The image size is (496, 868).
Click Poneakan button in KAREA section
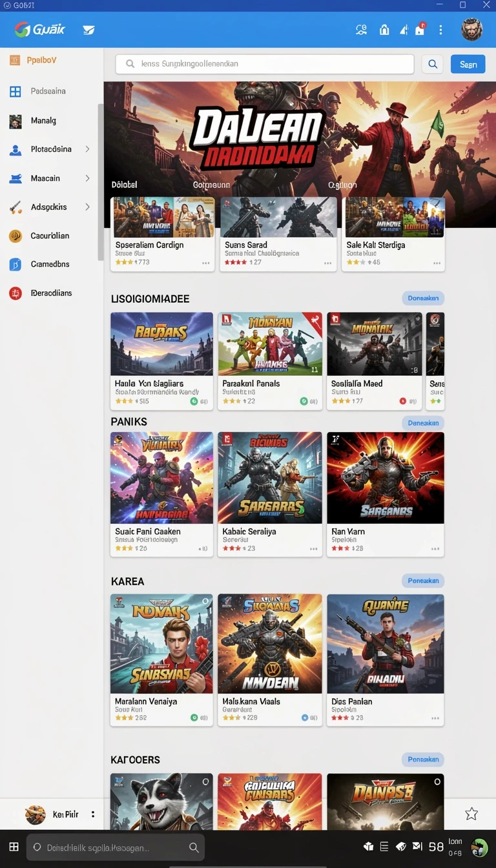[x=423, y=581]
